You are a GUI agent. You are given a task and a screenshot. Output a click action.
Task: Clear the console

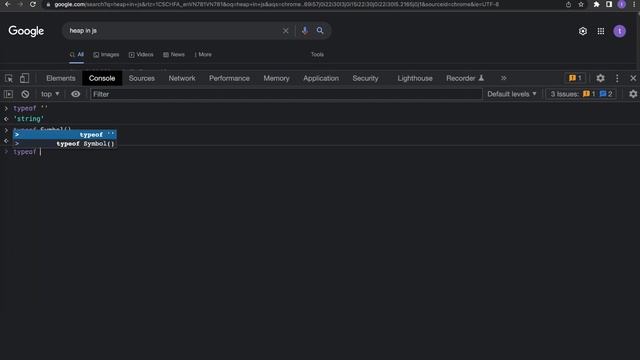click(x=25, y=94)
